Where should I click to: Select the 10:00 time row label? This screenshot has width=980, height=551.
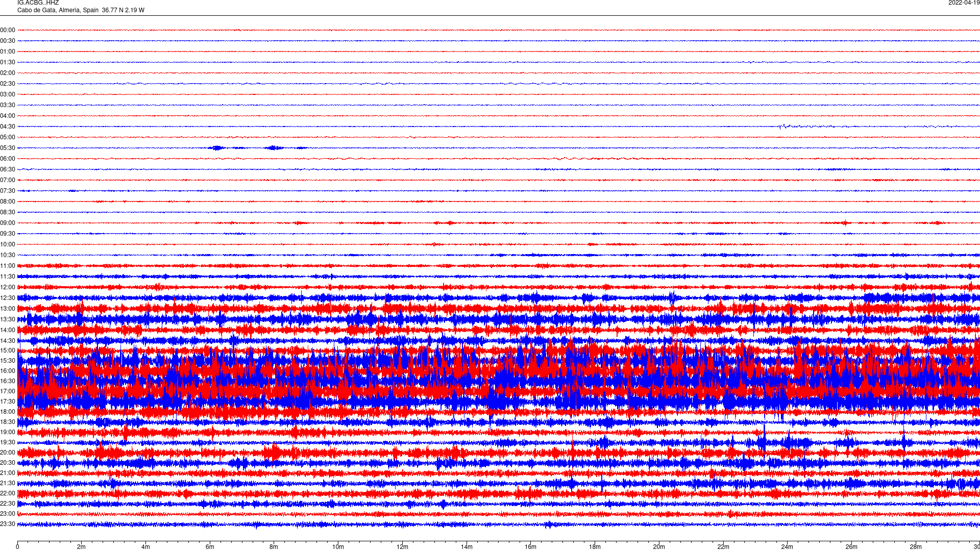tap(8, 244)
